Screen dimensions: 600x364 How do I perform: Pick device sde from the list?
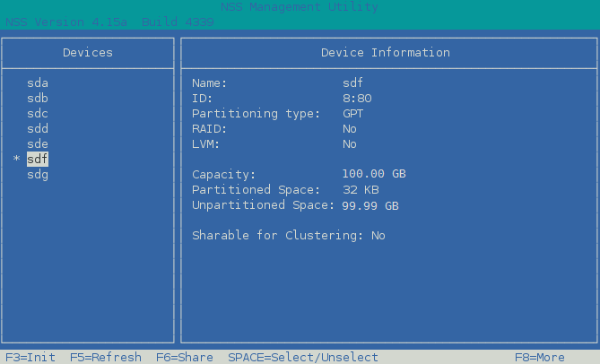coord(38,144)
